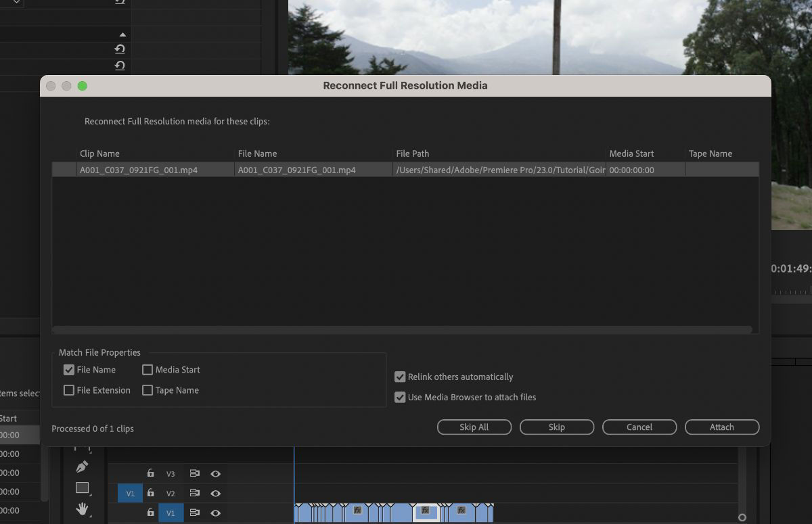The height and width of the screenshot is (524, 812).
Task: Select the Rectangle tool above the Hand tool
Action: point(83,488)
